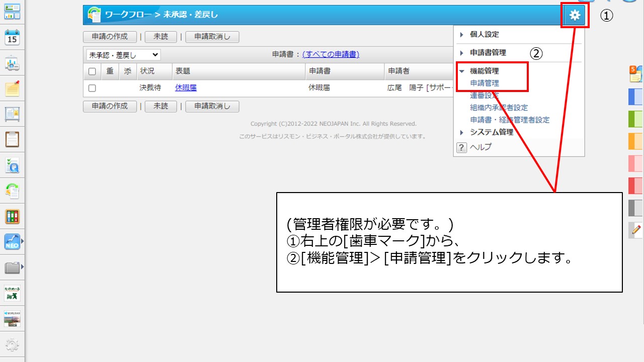644x362 pixels.
Task: Select 組織内承認者設定 menu item
Action: 499,108
